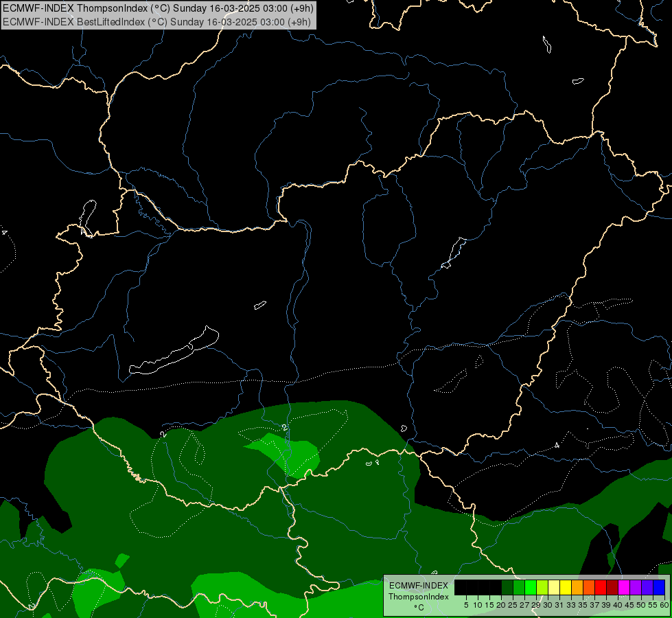Click the large elongated lake outline on the map
Viewport: 672px width, 618px height.
click(174, 352)
